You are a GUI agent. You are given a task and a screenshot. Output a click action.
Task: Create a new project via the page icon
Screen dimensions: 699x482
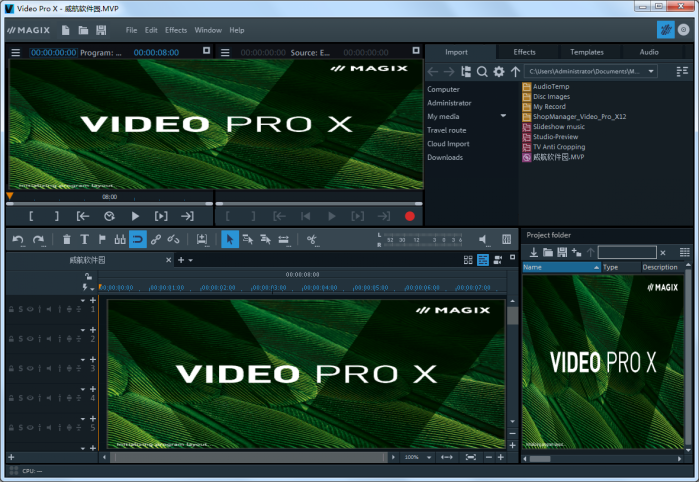coord(66,30)
